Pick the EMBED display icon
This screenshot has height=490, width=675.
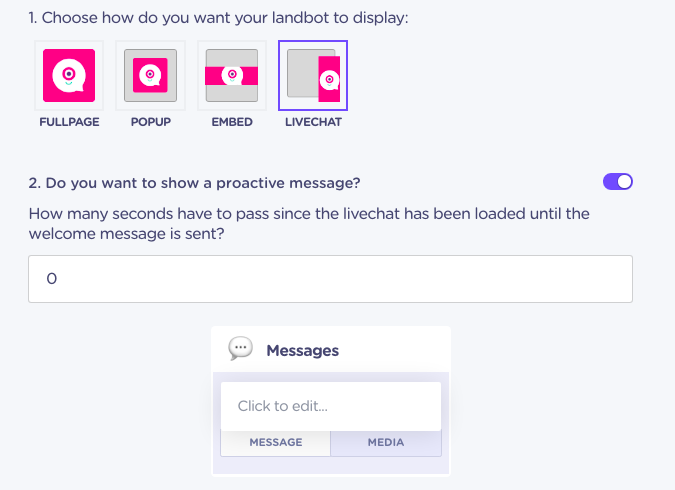tap(232, 75)
